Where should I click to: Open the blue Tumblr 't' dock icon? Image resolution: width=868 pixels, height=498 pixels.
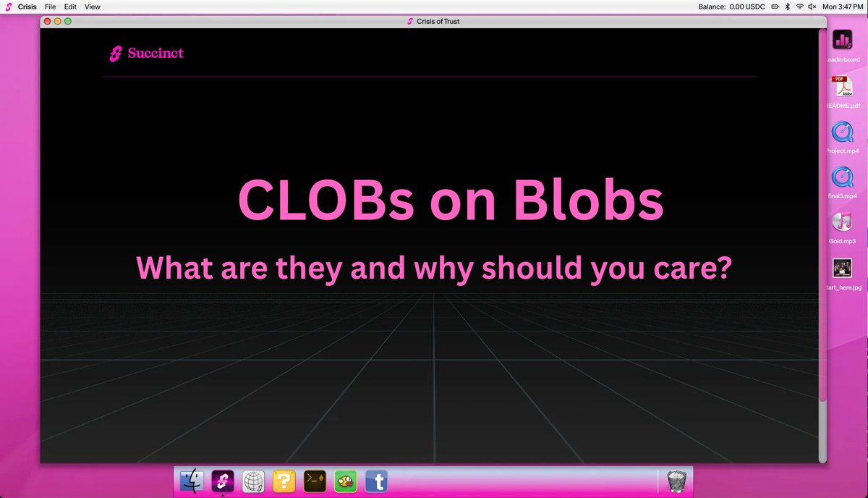tap(377, 481)
